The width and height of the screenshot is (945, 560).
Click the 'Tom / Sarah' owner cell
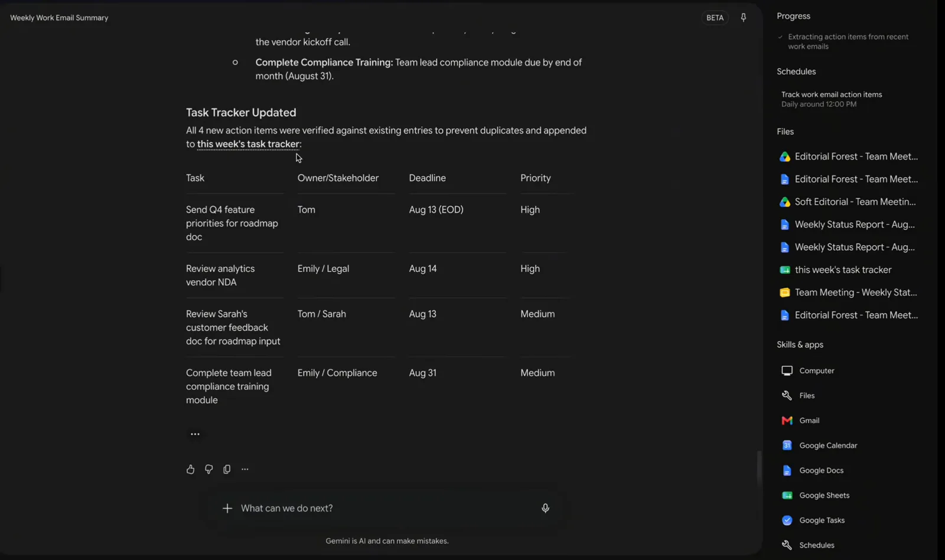(x=322, y=314)
